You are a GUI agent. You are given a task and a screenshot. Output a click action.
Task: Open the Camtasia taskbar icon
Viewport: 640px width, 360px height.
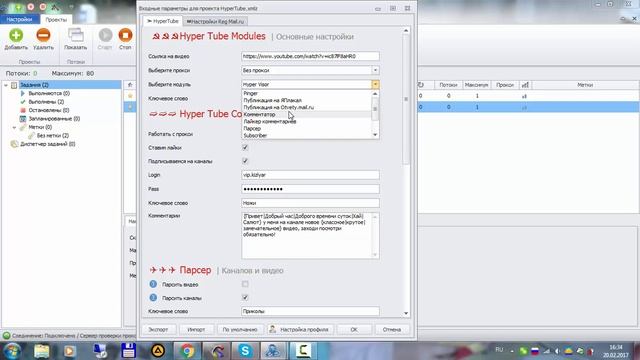pyautogui.click(x=303, y=351)
